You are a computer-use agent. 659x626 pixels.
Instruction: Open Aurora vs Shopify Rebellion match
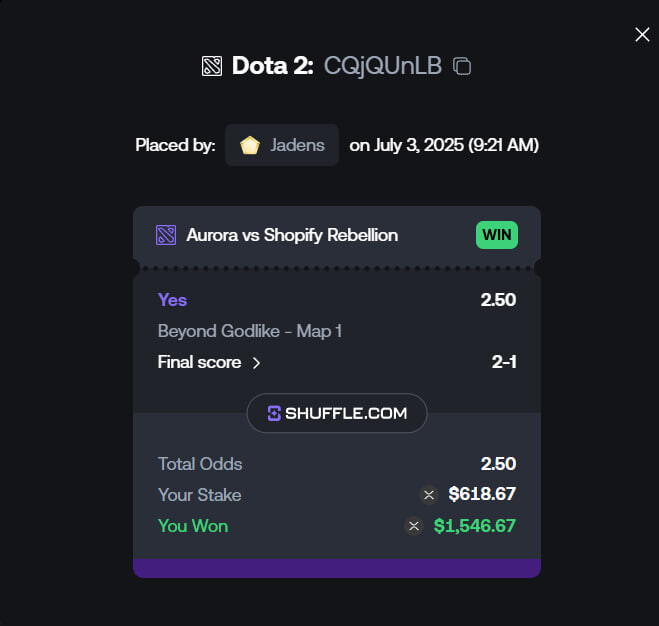(292, 235)
